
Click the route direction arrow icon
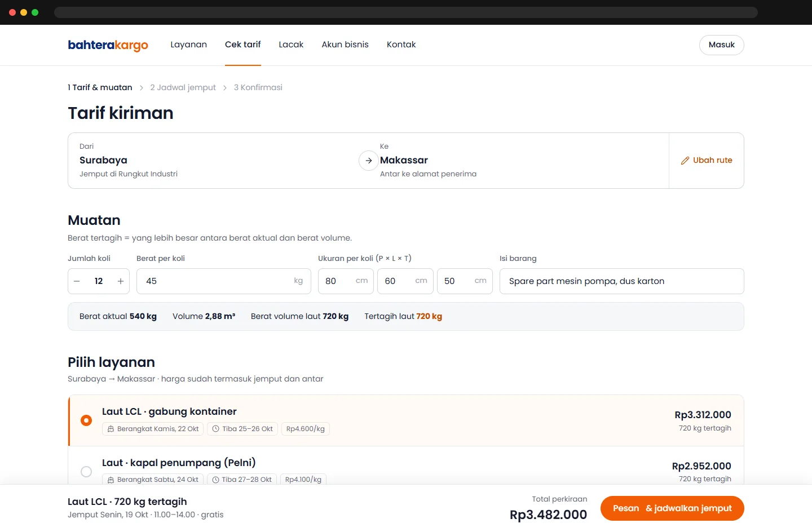368,161
